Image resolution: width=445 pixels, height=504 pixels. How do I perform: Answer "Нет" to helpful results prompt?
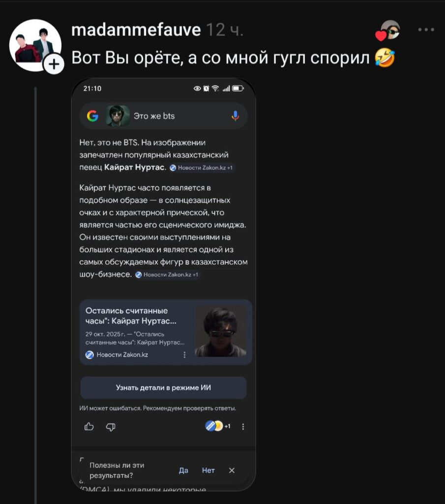point(208,471)
